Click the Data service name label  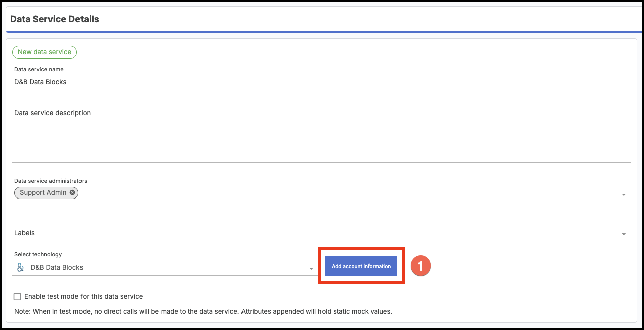coord(39,69)
